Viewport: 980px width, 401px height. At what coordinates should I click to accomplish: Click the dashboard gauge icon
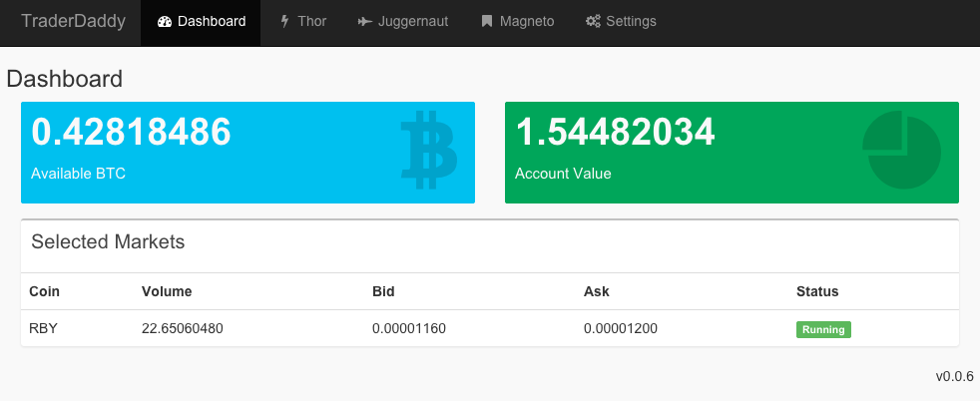(165, 22)
